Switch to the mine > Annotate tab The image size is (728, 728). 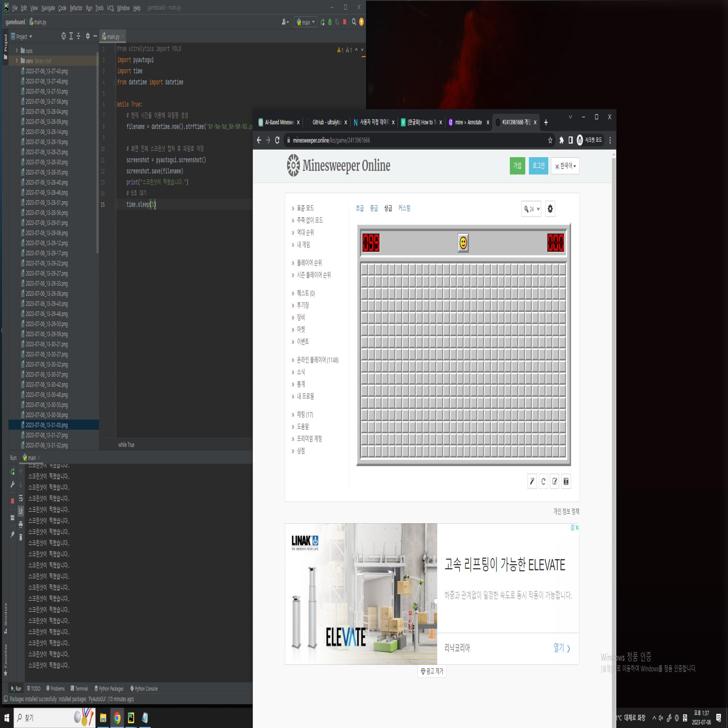click(x=469, y=123)
